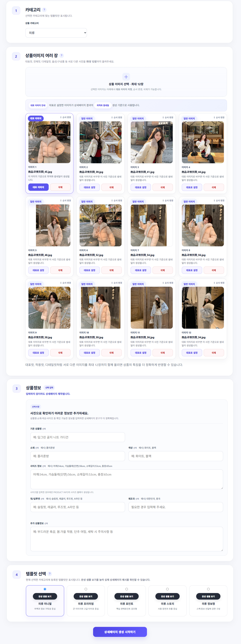The width and height of the screenshot is (241, 644).
Task: Set 이미지 2 as representative via 대표로 설정
Action: click(x=89, y=187)
